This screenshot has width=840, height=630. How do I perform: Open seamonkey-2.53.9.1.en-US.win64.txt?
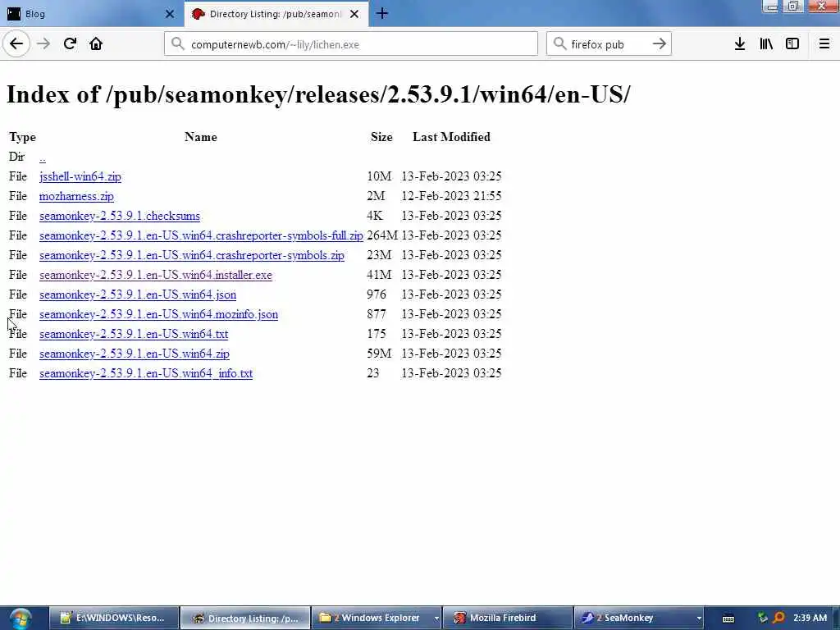[x=134, y=335]
